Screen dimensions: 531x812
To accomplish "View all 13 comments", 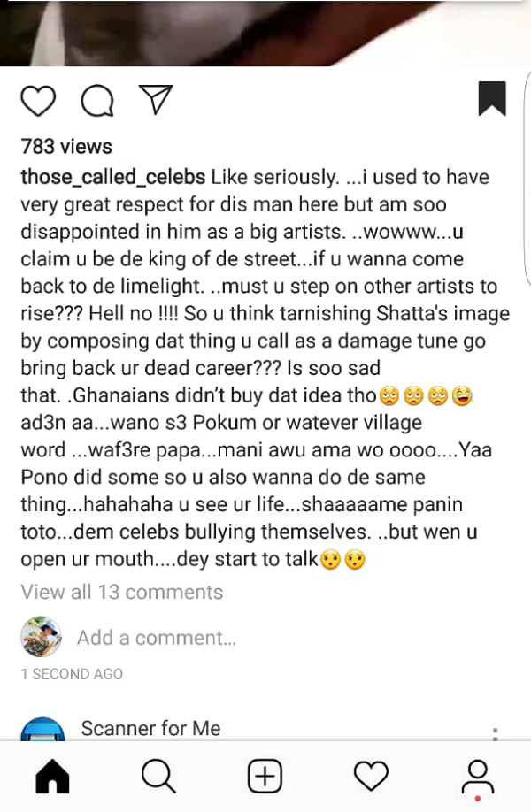I will (x=121, y=592).
